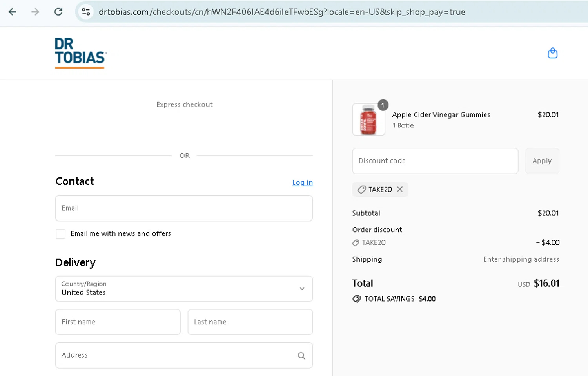
Task: Click the Apple Cider Vinegar Gummies thumbnail
Action: [368, 119]
